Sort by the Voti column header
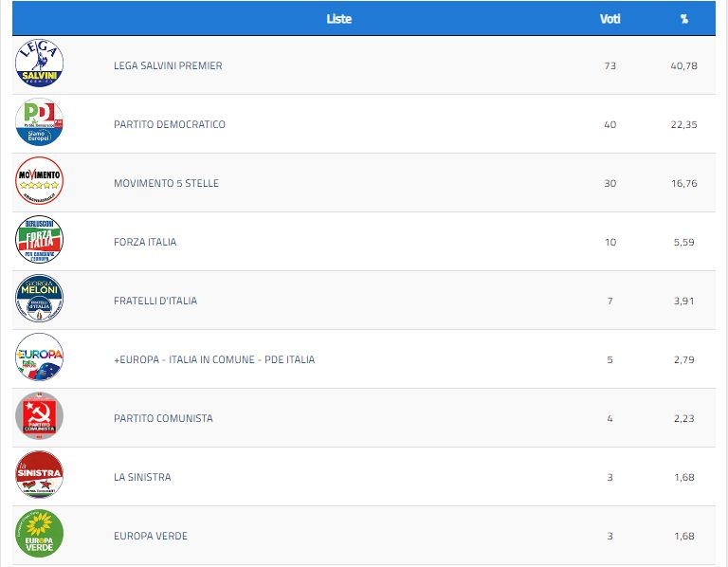 click(x=610, y=19)
